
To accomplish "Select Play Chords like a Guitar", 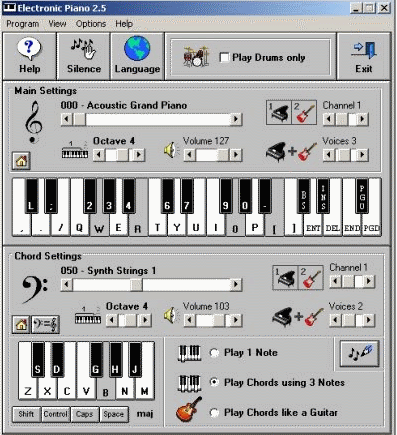I will (214, 413).
